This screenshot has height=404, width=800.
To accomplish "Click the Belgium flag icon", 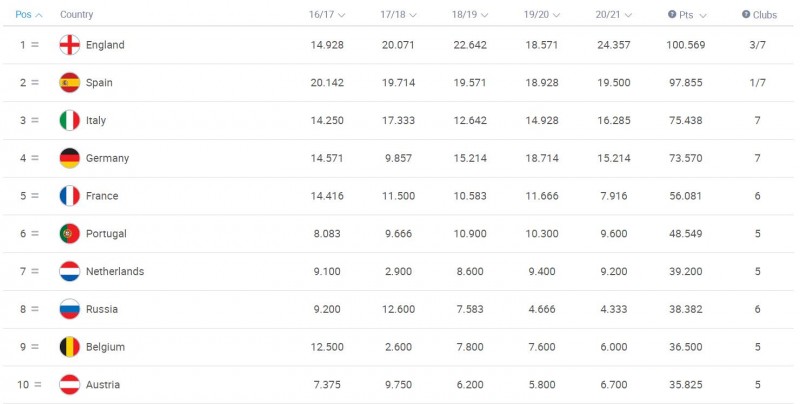I will click(69, 347).
